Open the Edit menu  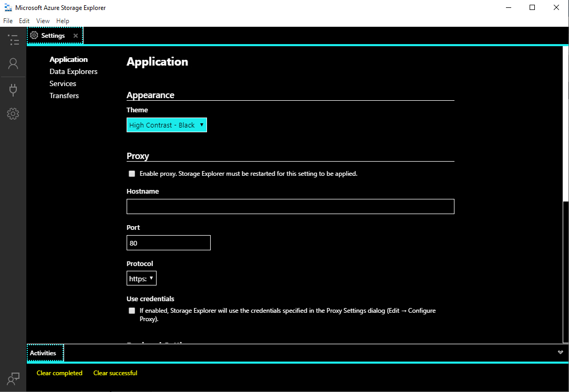click(x=24, y=21)
